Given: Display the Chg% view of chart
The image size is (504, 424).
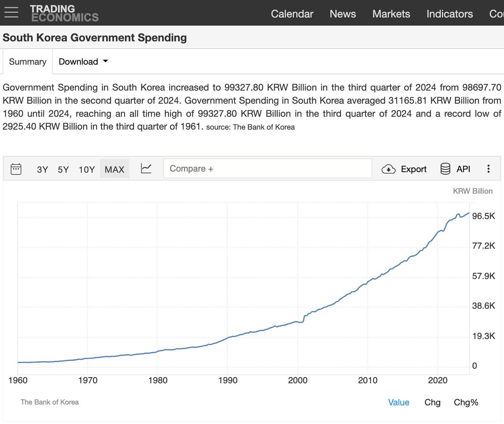Looking at the screenshot, I should pos(466,402).
